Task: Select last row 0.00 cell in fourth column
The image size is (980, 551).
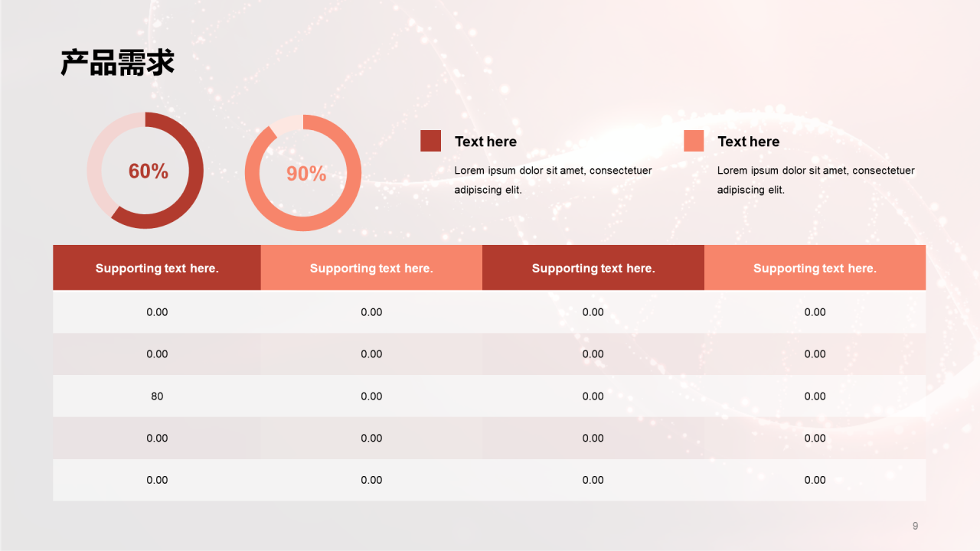Action: coord(815,481)
